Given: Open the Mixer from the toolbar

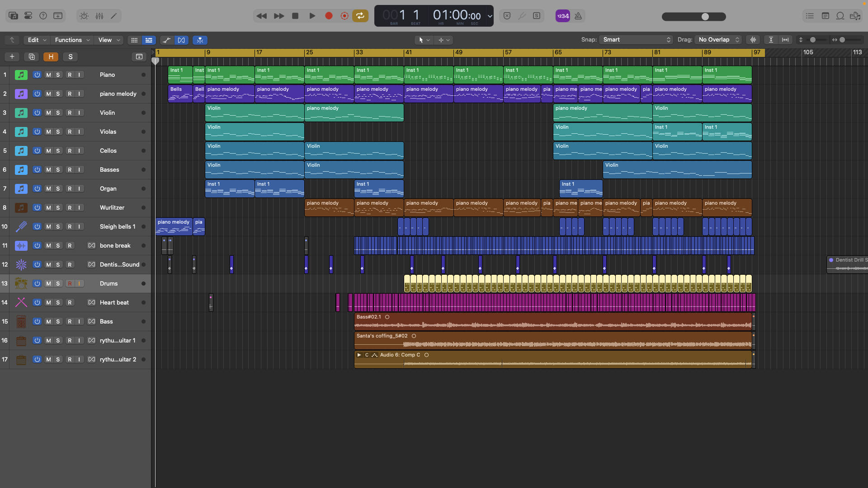Looking at the screenshot, I should click(99, 16).
